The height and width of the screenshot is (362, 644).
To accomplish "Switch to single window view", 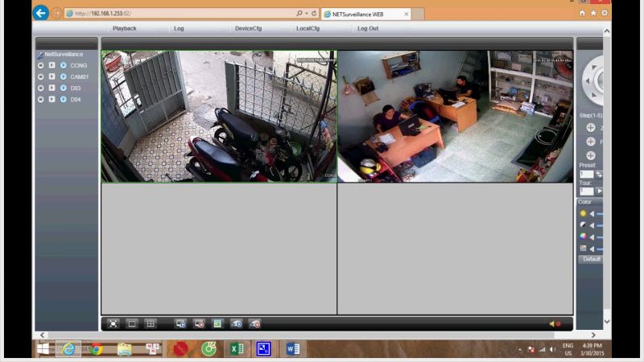I will [x=132, y=324].
